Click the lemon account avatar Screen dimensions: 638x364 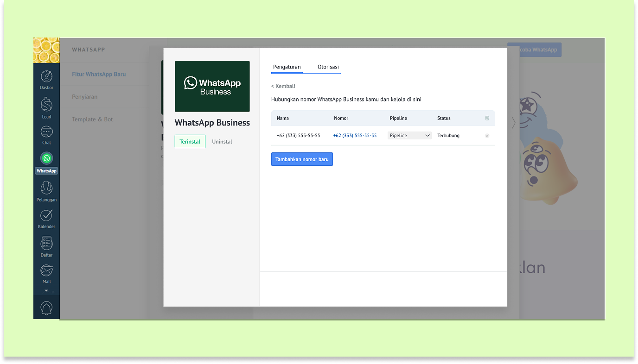(46, 50)
